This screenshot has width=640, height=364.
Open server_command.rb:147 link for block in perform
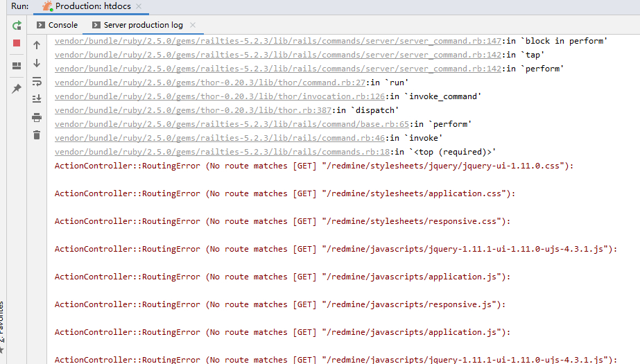(x=278, y=41)
